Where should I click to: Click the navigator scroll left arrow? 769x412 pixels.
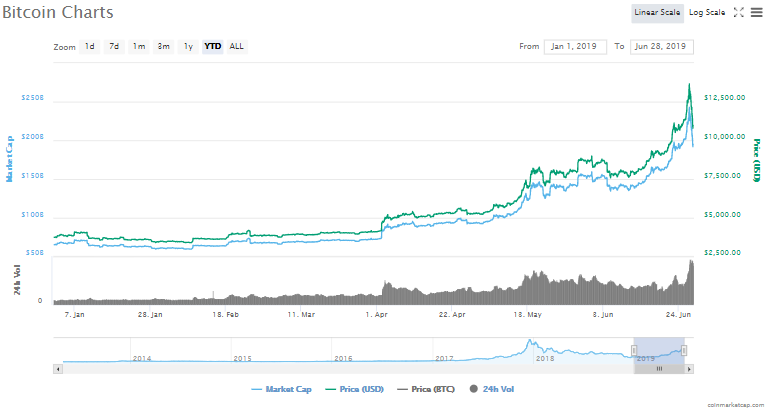pyautogui.click(x=58, y=369)
